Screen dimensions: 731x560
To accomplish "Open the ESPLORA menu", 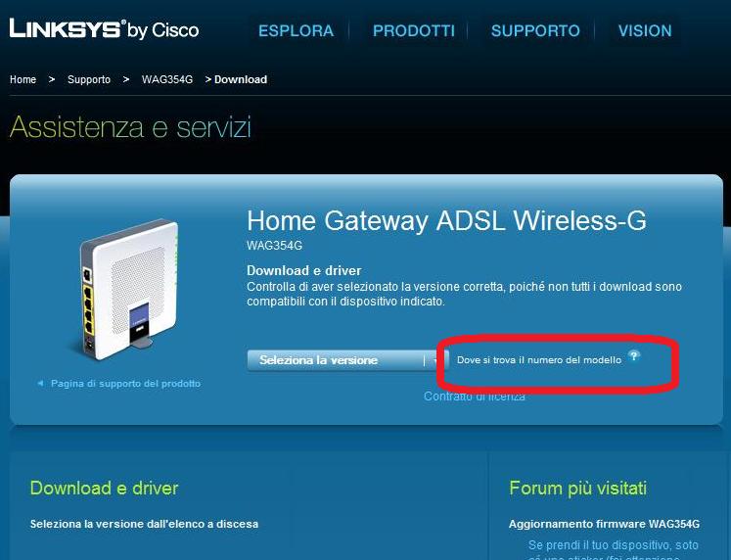I will [297, 30].
